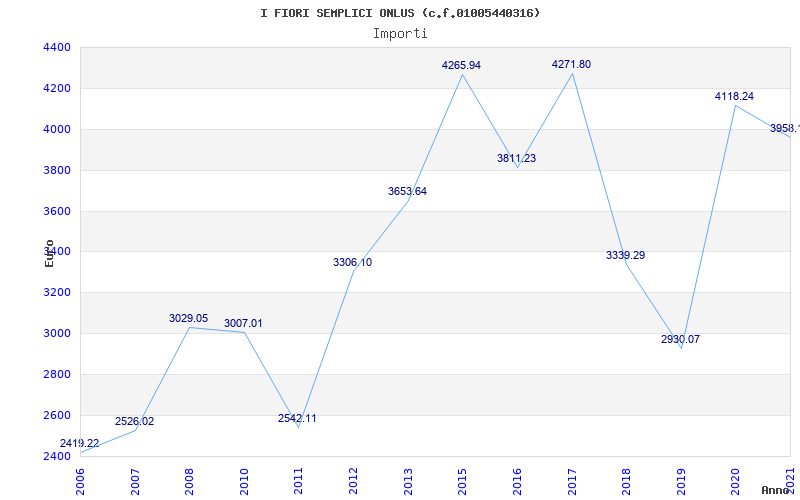The width and height of the screenshot is (800, 500).
Task: Click the 3200 y-axis tick label
Action: click(x=55, y=293)
